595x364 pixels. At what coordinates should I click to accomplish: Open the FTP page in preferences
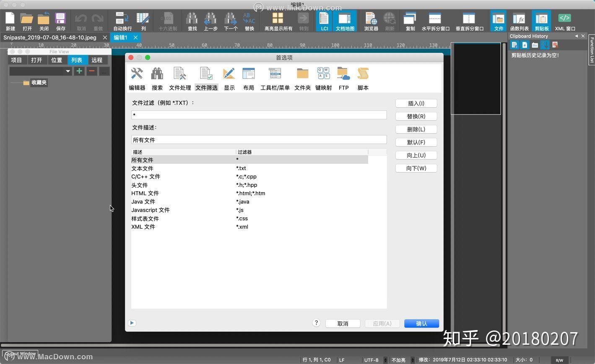343,77
